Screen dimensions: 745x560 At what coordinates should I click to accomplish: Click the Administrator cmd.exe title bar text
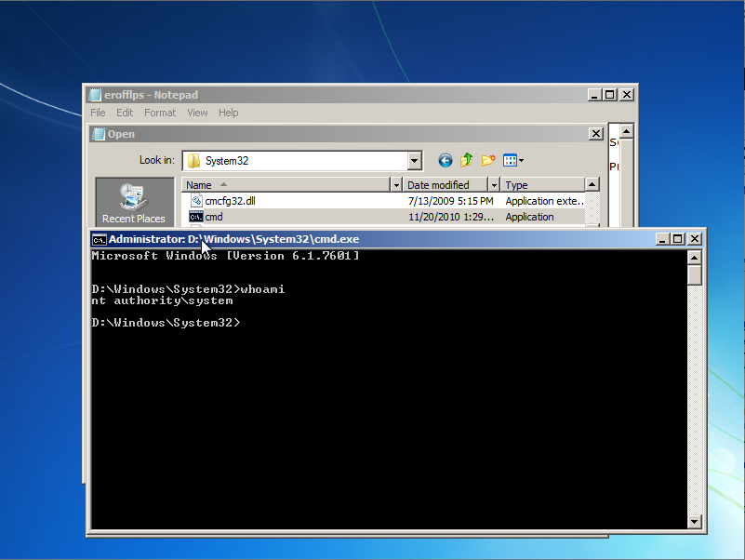[x=233, y=239]
